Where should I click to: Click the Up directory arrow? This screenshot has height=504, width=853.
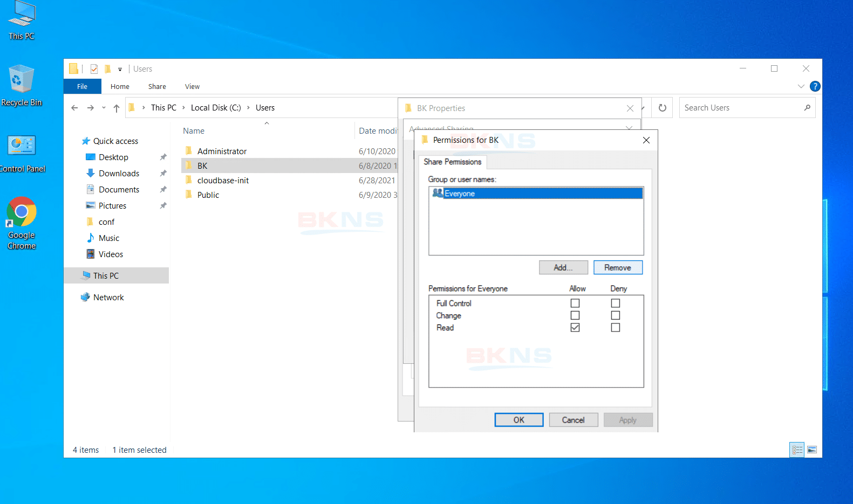pyautogui.click(x=117, y=108)
